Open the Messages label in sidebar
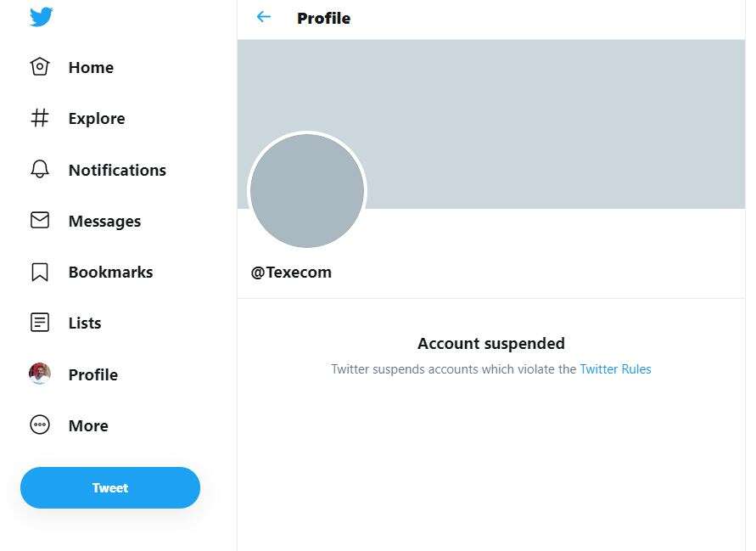Image resolution: width=756 pixels, height=551 pixels. pos(104,222)
